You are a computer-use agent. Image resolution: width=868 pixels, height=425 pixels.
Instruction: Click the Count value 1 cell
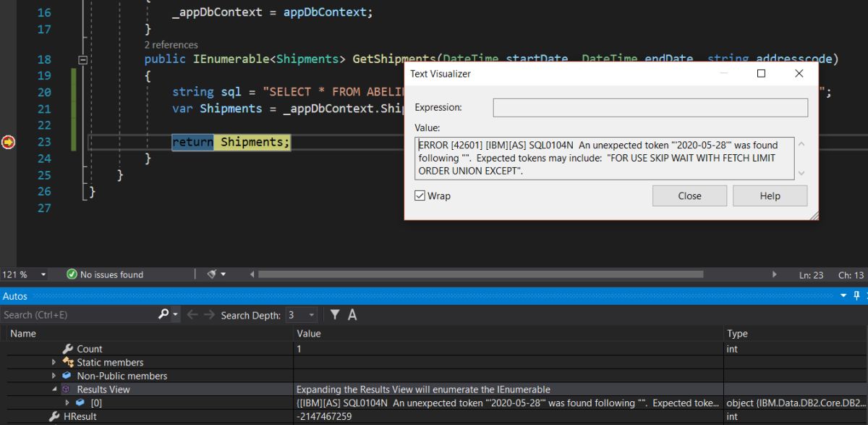coord(510,349)
